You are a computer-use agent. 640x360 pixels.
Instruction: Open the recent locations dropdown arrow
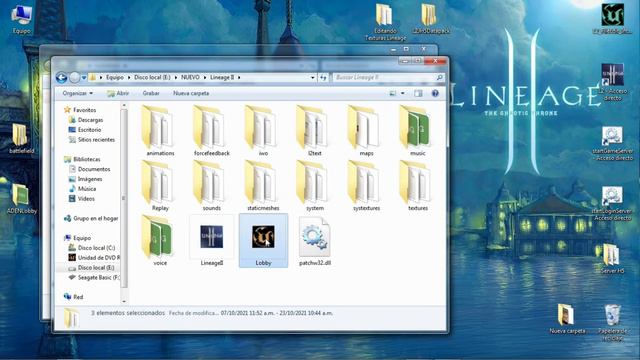(84, 77)
